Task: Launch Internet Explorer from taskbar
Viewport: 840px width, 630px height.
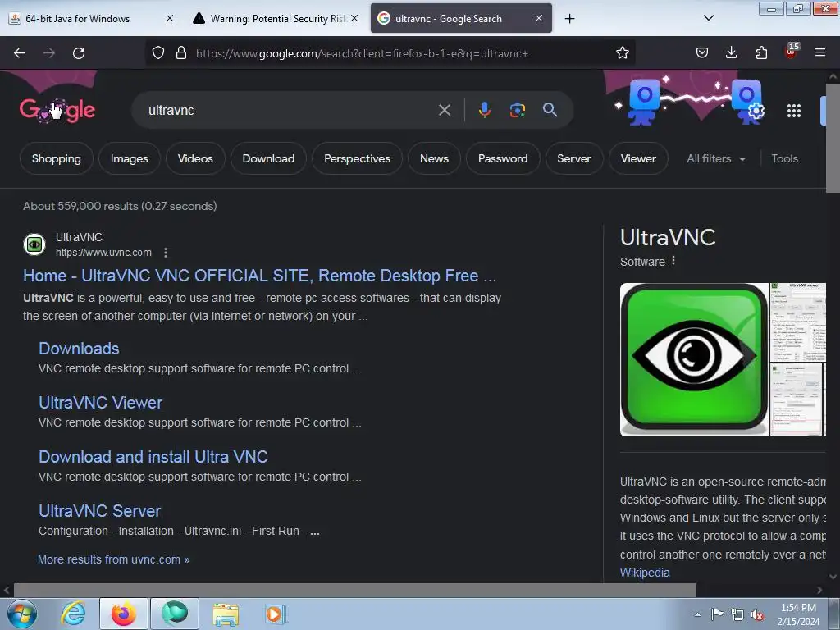Action: [x=73, y=614]
